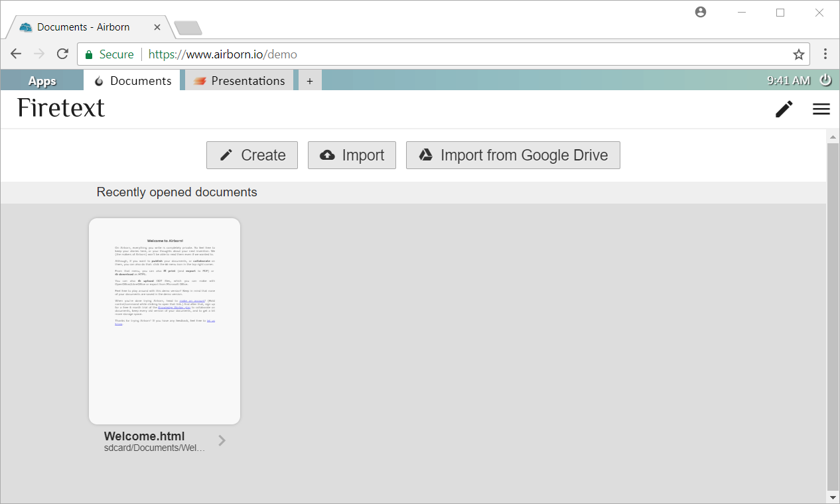Click the scrollbar down arrow
The height and width of the screenshot is (504, 840).
833,497
